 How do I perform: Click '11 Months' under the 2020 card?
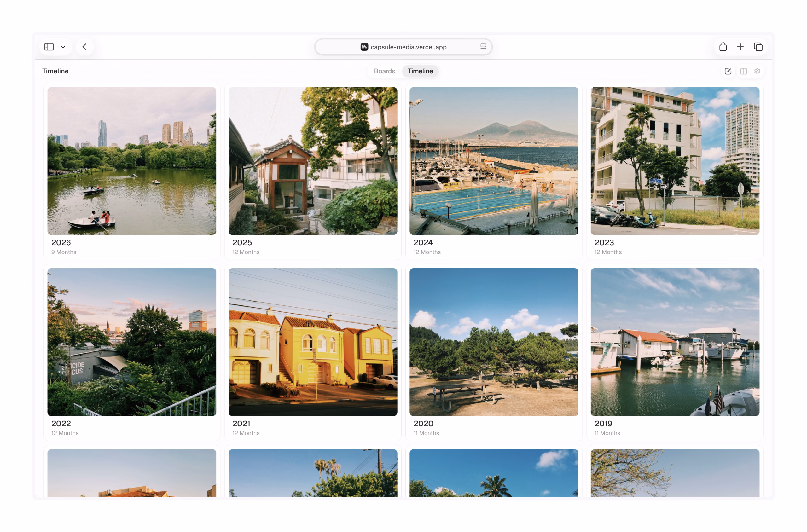tap(426, 433)
